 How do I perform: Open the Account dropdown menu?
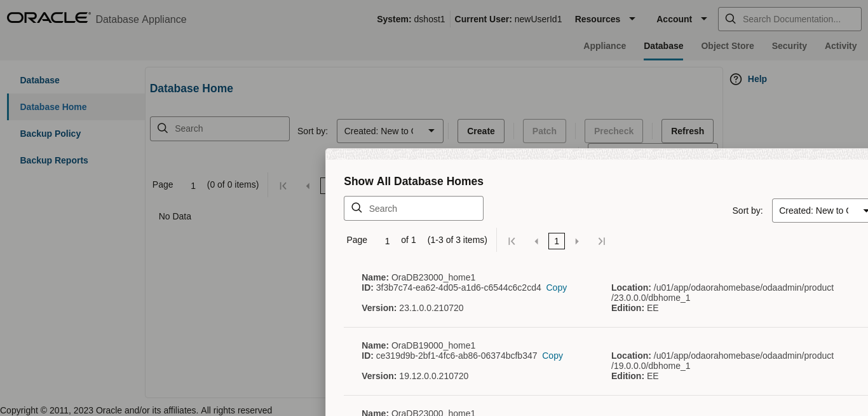click(x=682, y=19)
